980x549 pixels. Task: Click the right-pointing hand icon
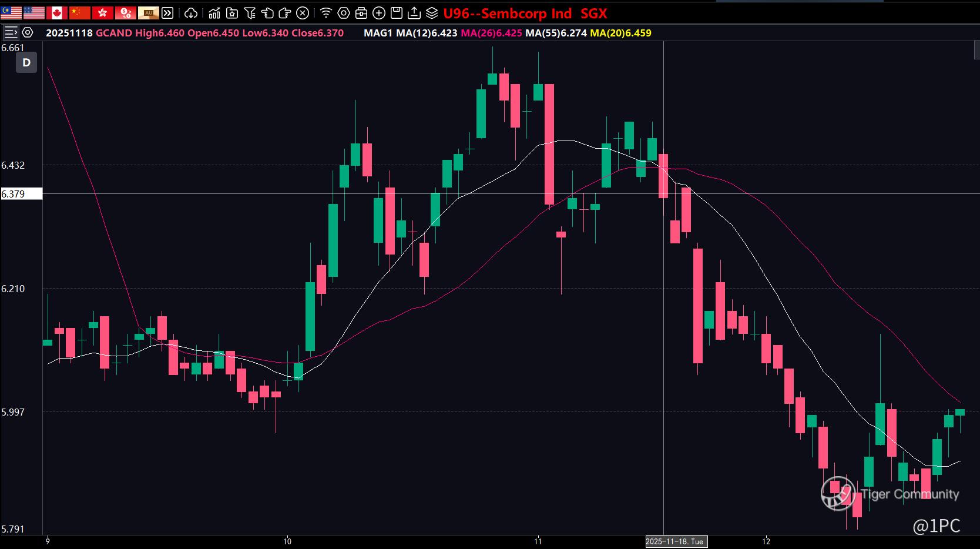click(285, 13)
